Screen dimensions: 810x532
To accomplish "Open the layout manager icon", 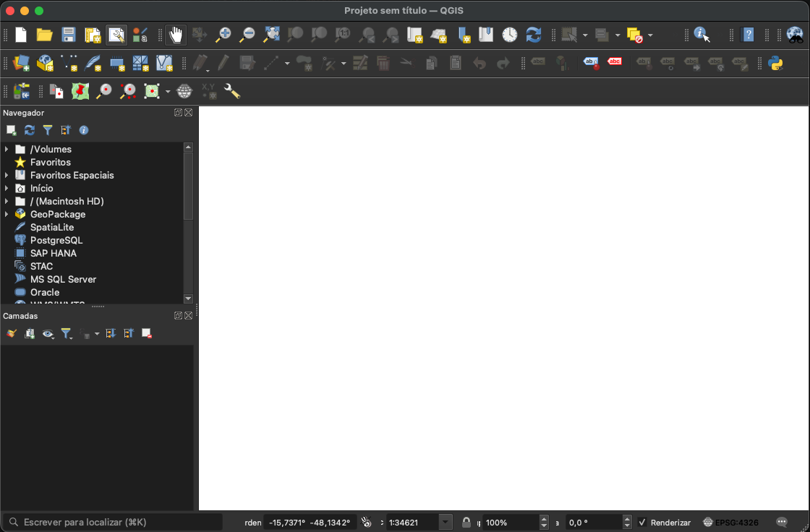I will (x=116, y=35).
